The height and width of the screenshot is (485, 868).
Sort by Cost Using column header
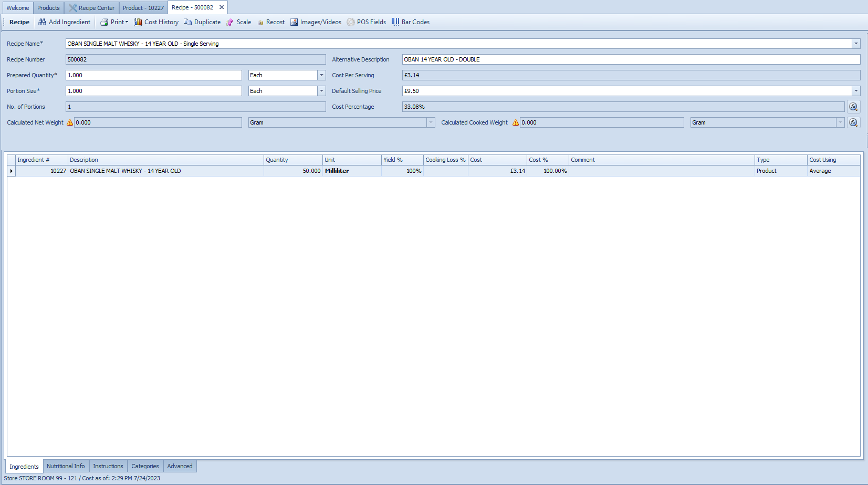click(x=834, y=160)
